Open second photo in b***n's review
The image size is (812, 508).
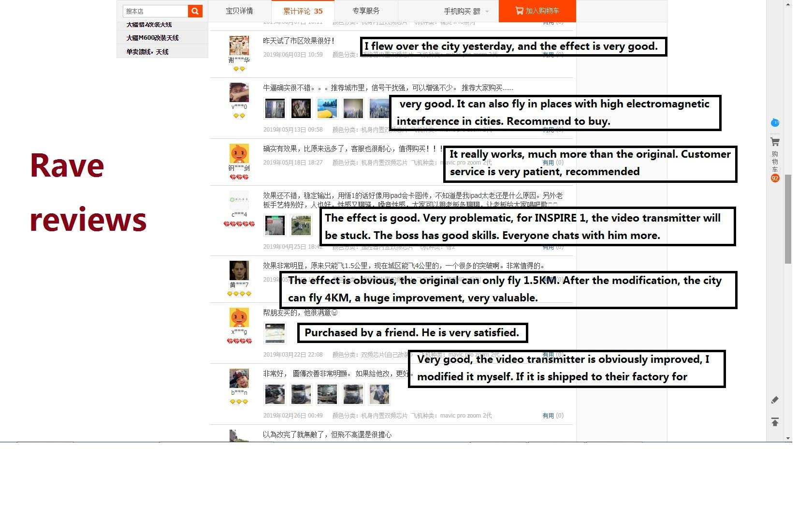301,394
